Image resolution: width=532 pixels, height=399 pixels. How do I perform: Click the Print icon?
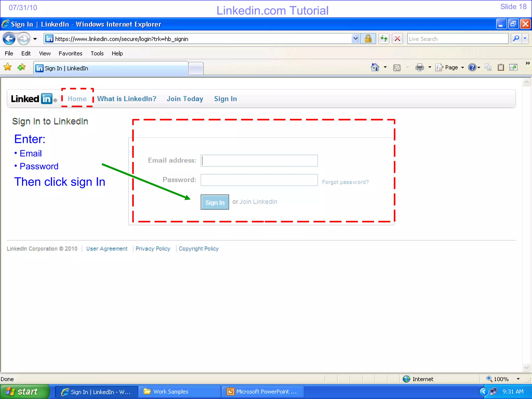(x=420, y=68)
